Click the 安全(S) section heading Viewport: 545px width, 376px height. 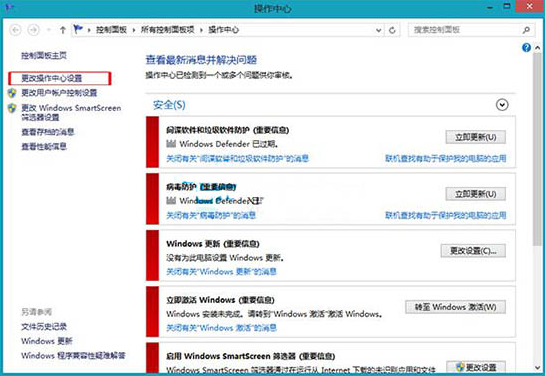tap(169, 105)
